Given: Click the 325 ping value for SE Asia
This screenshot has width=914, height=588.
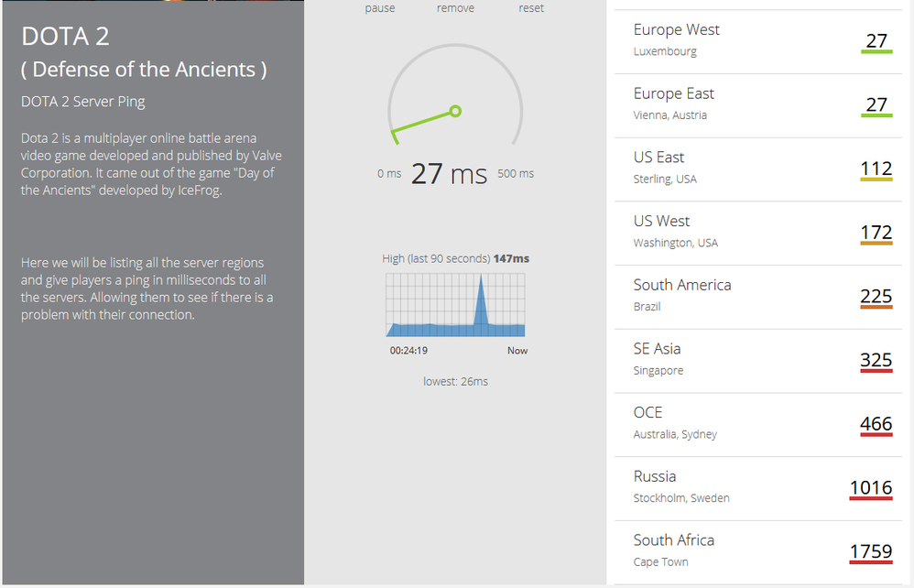Looking at the screenshot, I should [876, 360].
